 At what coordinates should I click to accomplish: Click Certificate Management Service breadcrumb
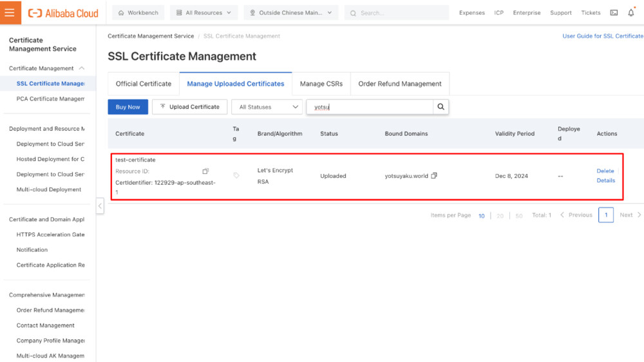pos(151,36)
